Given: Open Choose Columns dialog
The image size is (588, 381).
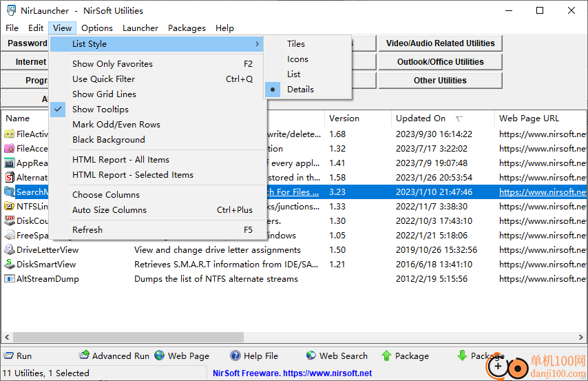Looking at the screenshot, I should click(157, 195).
